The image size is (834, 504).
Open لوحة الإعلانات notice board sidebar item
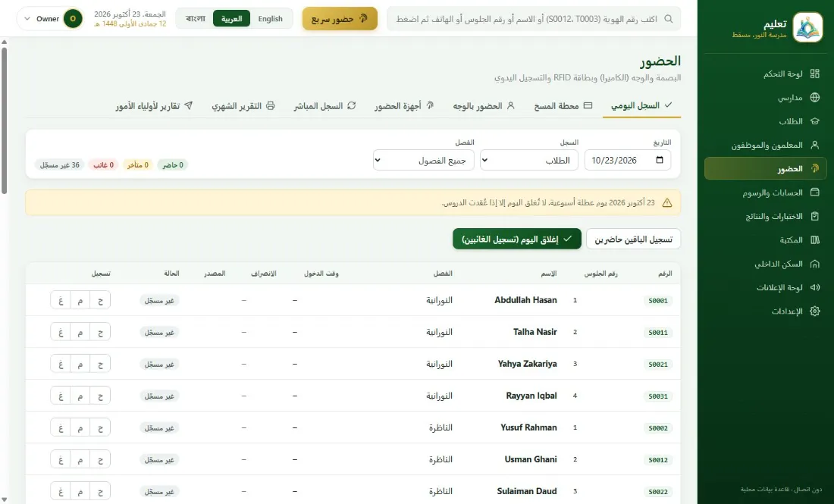[x=766, y=287]
